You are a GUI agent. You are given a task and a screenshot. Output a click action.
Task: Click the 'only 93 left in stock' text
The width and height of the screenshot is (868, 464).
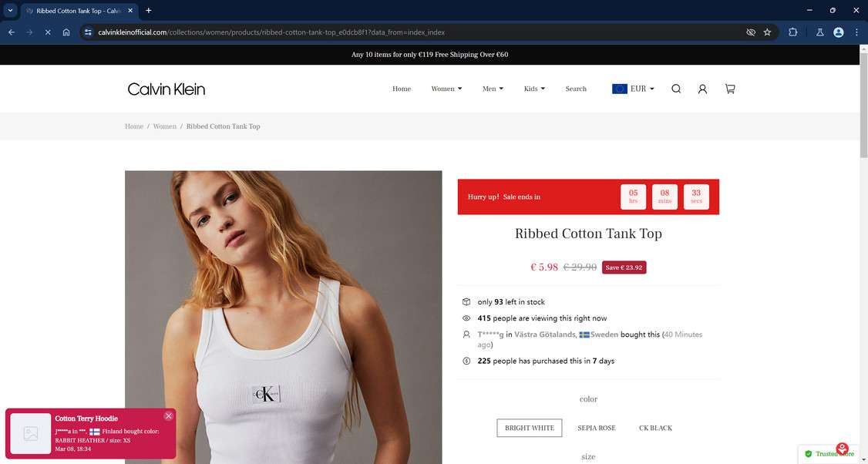point(511,302)
